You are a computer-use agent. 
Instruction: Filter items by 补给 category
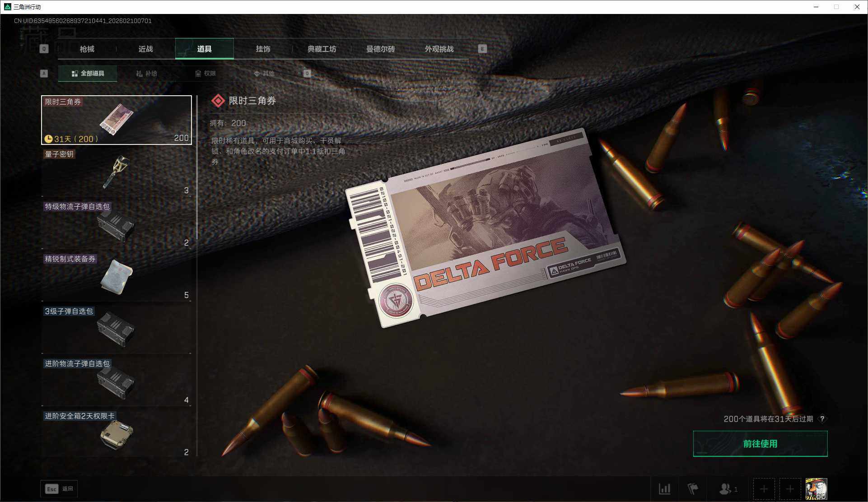[147, 73]
